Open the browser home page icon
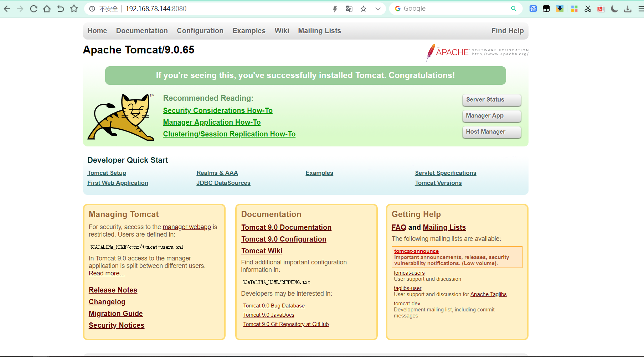Viewport: 644px width, 357px height. click(x=47, y=9)
